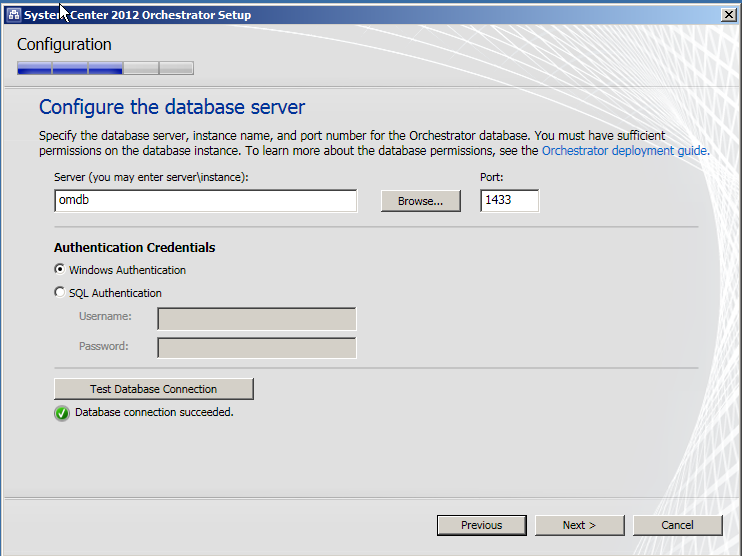Click 'Database connection succeeded.' status text
The width and height of the screenshot is (742, 556).
point(154,412)
